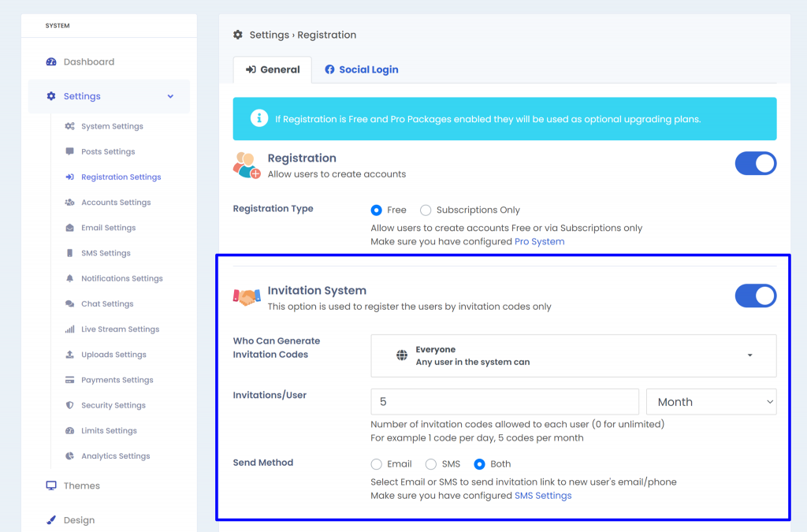
Task: Click Settings in the breadcrumb
Action: pyautogui.click(x=270, y=35)
